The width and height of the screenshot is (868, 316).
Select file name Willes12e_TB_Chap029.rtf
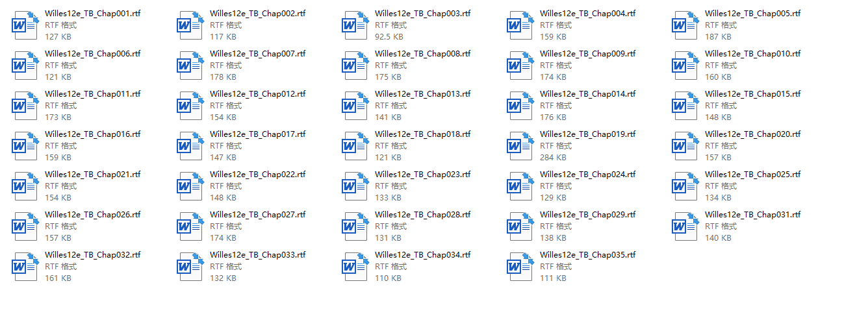coord(588,215)
